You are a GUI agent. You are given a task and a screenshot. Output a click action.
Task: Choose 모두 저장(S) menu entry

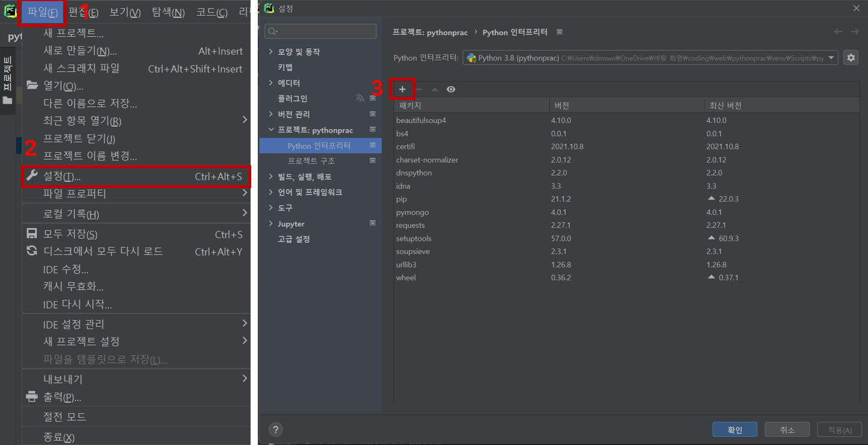coord(70,235)
